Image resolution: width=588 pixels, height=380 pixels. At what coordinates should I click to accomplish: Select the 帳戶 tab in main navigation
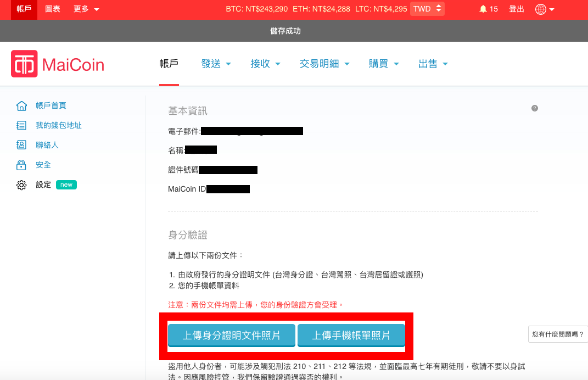(169, 64)
